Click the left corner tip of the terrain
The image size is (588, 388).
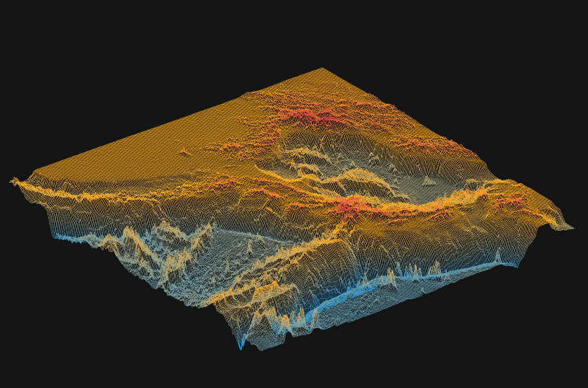point(12,181)
